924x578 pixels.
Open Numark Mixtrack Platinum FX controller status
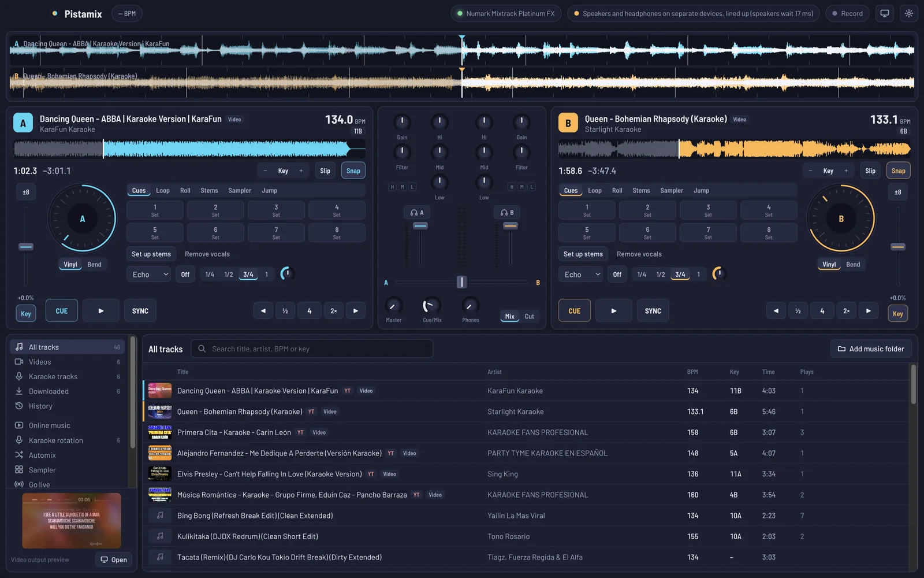click(x=506, y=13)
